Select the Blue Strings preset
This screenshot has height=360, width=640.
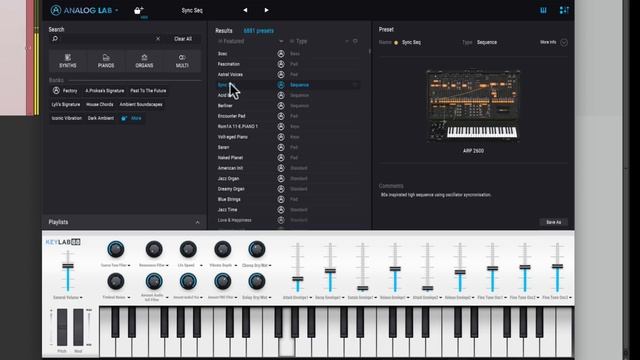229,199
